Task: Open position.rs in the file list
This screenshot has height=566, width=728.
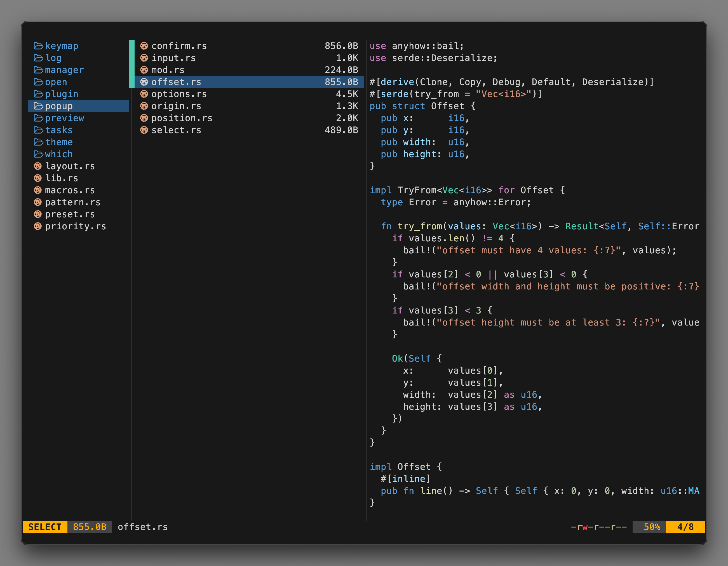Action: [182, 118]
